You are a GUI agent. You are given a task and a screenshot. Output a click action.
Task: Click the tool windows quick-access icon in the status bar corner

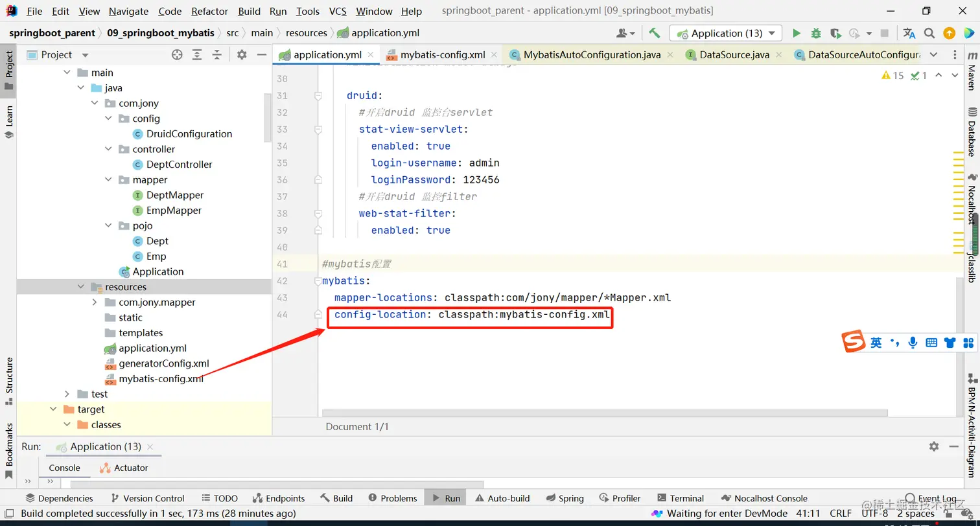coord(10,514)
